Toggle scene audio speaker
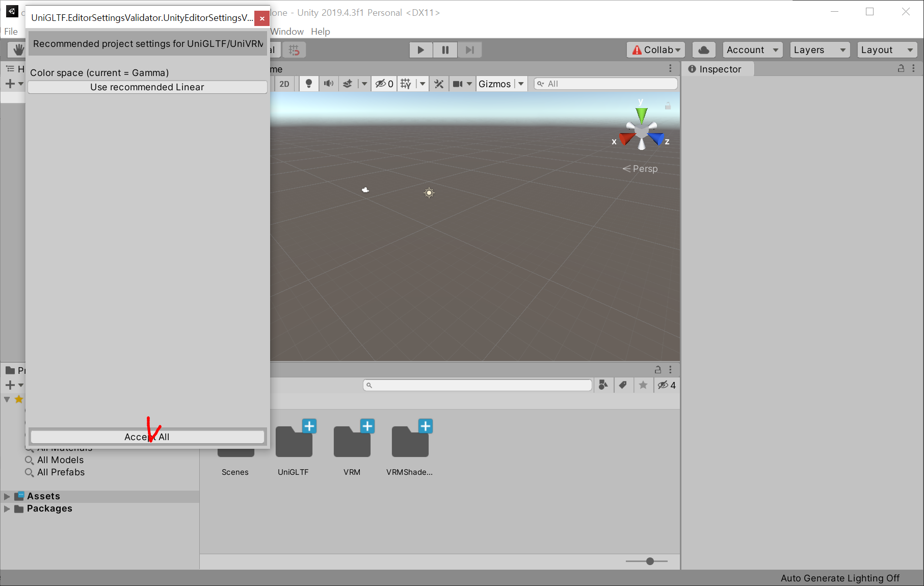The width and height of the screenshot is (924, 586). pos(329,84)
